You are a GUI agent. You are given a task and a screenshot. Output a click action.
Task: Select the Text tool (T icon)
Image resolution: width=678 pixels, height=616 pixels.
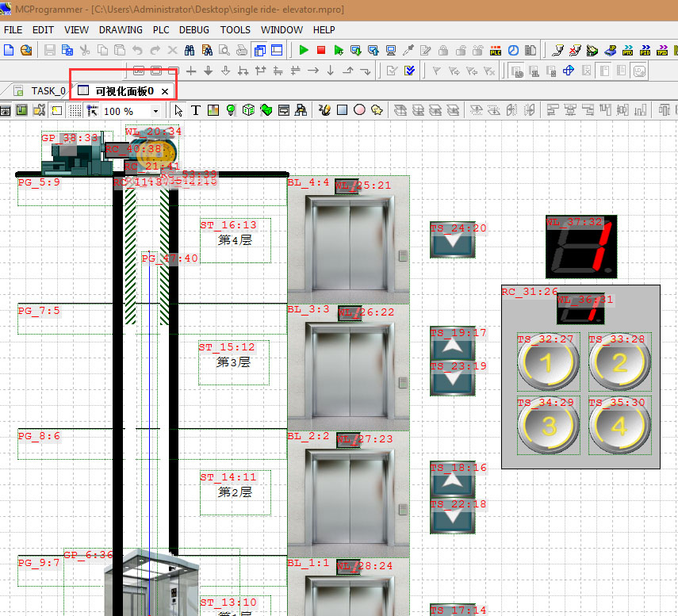point(195,111)
